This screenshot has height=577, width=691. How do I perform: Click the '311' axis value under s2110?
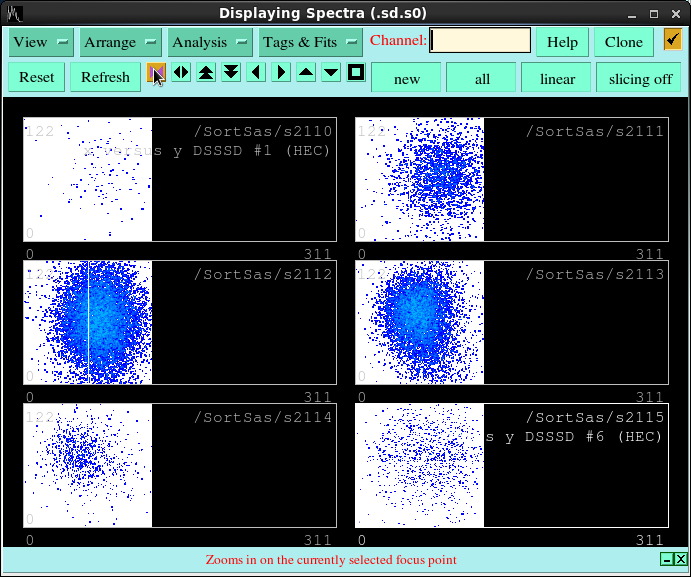pyautogui.click(x=317, y=254)
